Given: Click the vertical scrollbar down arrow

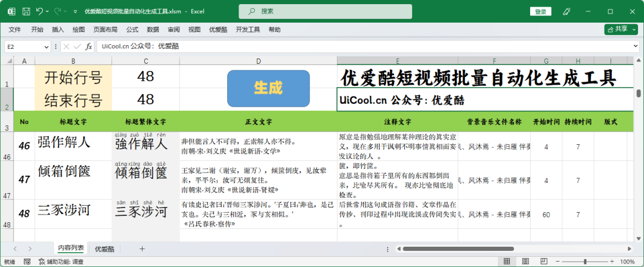Looking at the screenshot, I should [x=639, y=238].
